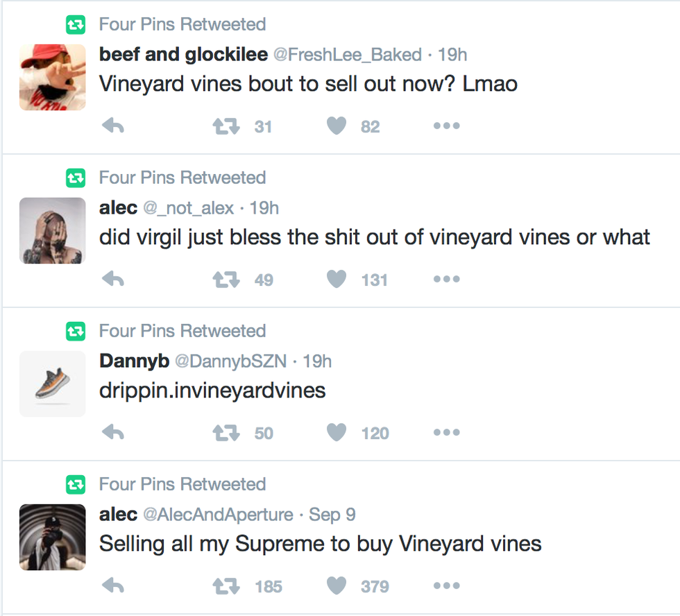Open the @FreshLee_Baked profile handle
The image size is (680, 616).
(347, 55)
